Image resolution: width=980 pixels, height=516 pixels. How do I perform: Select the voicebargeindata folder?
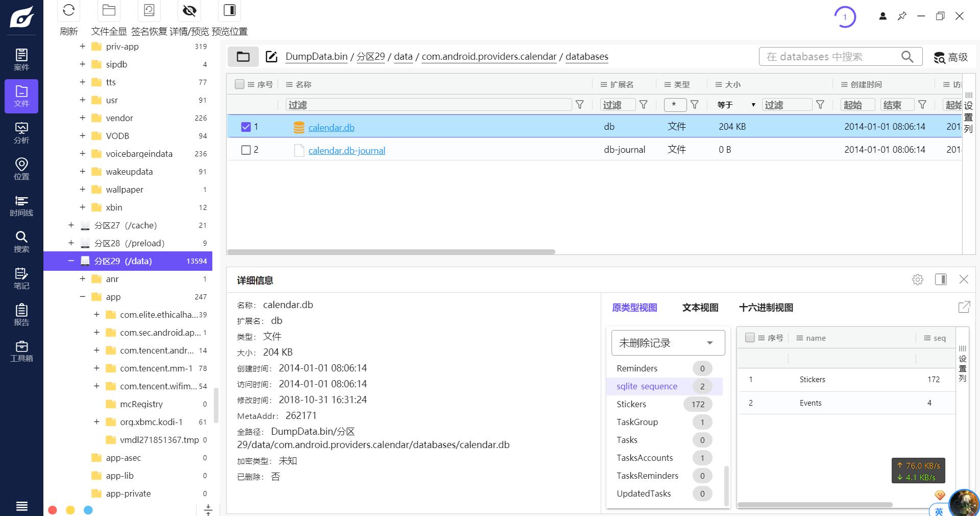pyautogui.click(x=139, y=154)
